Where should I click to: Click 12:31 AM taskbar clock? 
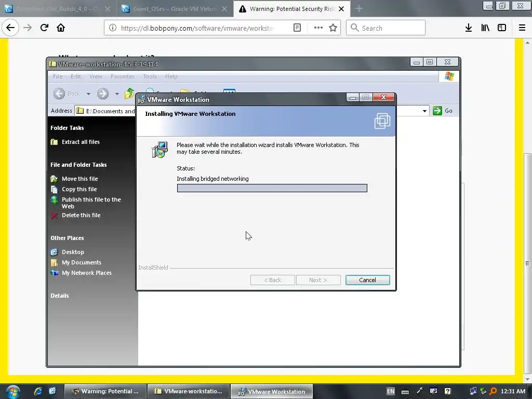513,391
